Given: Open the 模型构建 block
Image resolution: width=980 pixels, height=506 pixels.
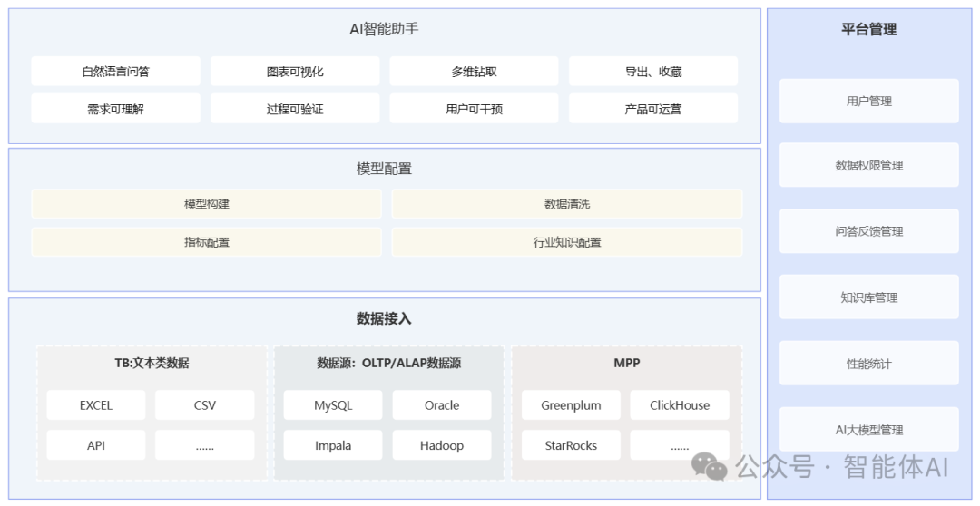Looking at the screenshot, I should [x=206, y=204].
